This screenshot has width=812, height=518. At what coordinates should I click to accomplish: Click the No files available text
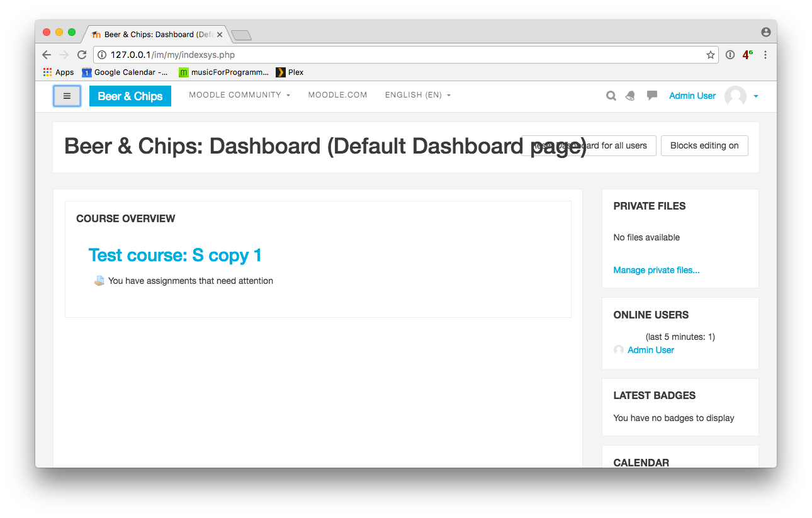pos(646,237)
